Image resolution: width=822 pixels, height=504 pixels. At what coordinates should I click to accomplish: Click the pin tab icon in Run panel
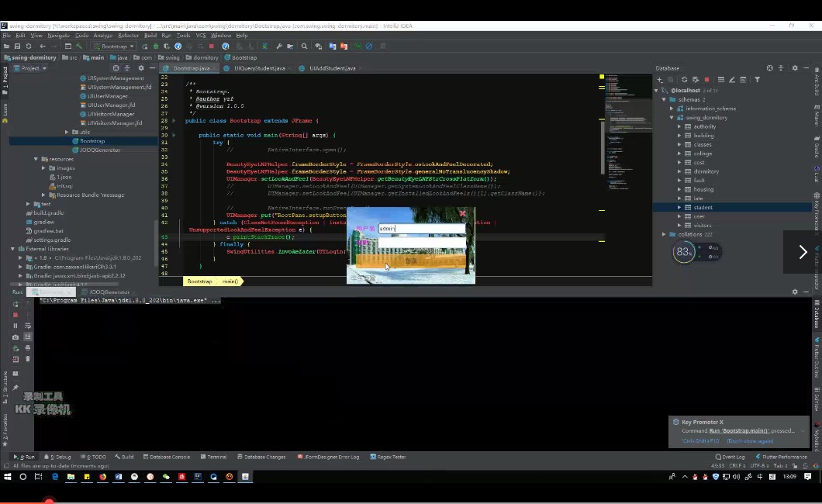click(16, 388)
